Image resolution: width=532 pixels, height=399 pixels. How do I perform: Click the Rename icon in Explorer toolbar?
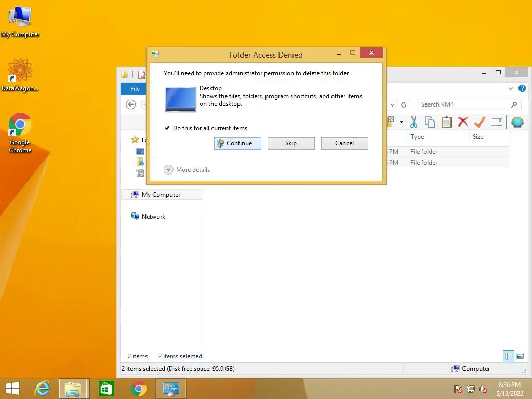(496, 122)
